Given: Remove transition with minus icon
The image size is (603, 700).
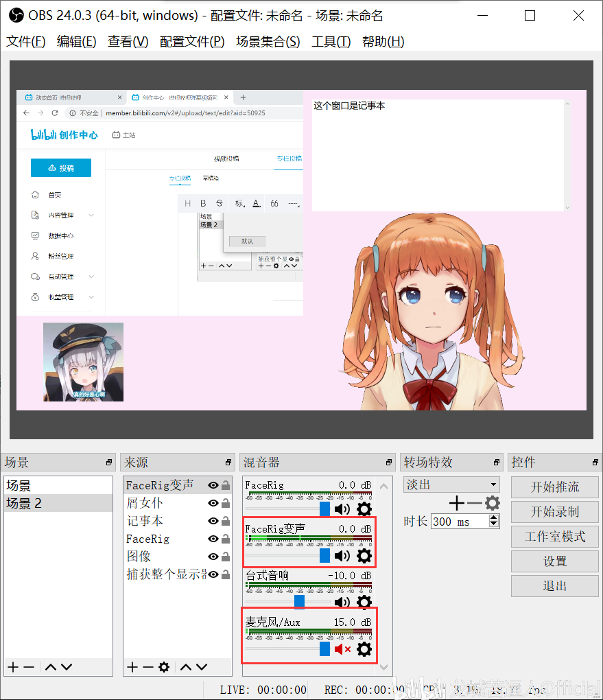Looking at the screenshot, I should (475, 503).
